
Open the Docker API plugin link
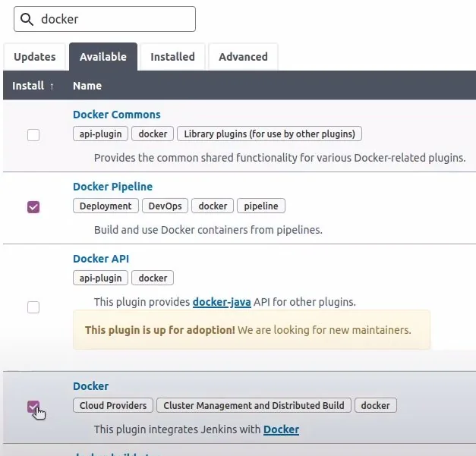point(101,259)
